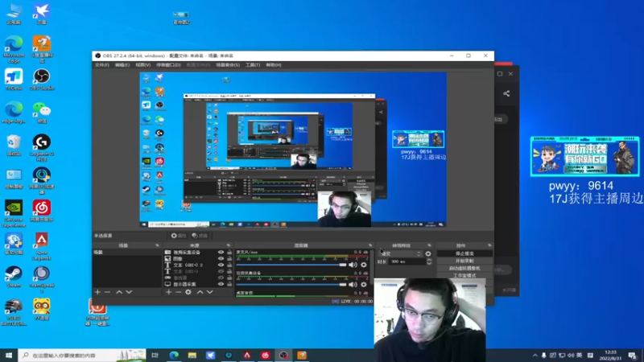Pop out the 混音器 dock with its header icon
The height and width of the screenshot is (362, 644).
tap(370, 245)
